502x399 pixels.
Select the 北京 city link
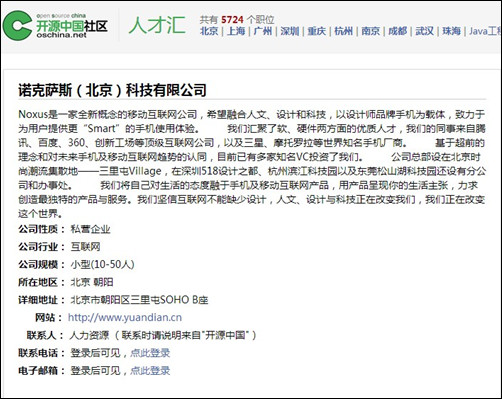209,31
